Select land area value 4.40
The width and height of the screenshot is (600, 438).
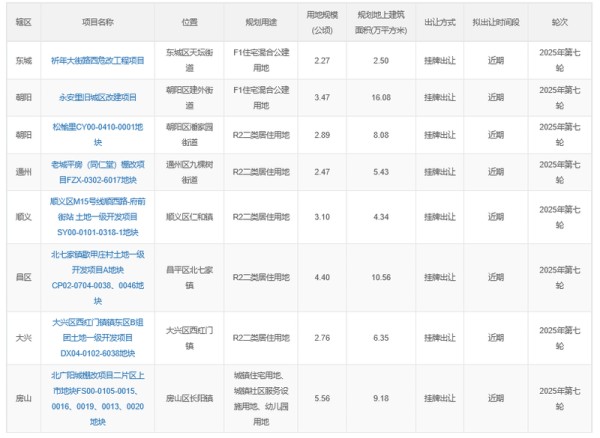pyautogui.click(x=322, y=277)
